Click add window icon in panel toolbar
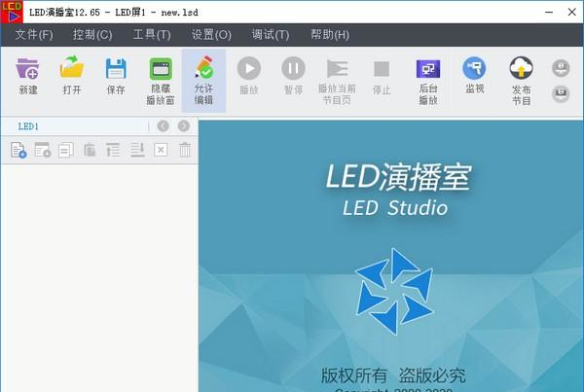584x392 pixels. [x=43, y=150]
